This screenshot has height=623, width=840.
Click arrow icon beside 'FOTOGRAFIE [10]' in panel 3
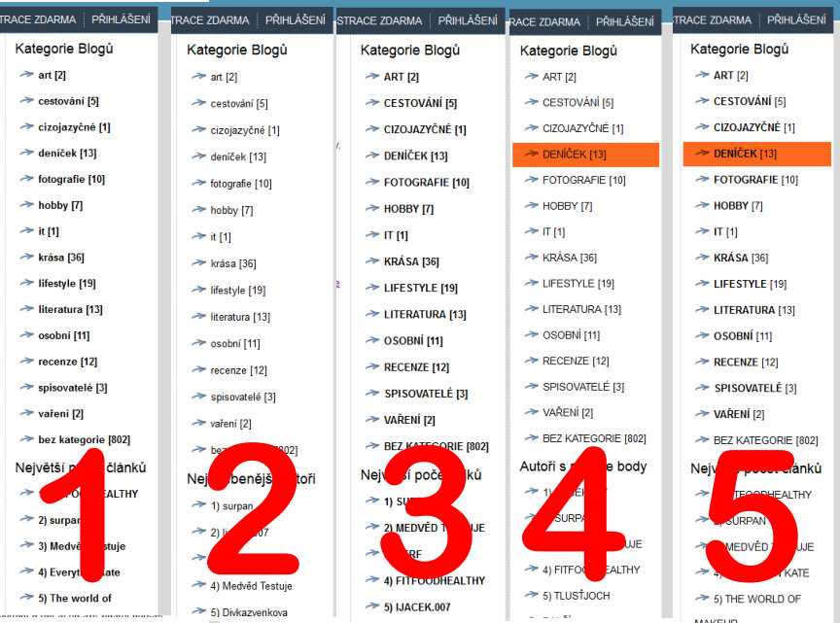click(371, 182)
